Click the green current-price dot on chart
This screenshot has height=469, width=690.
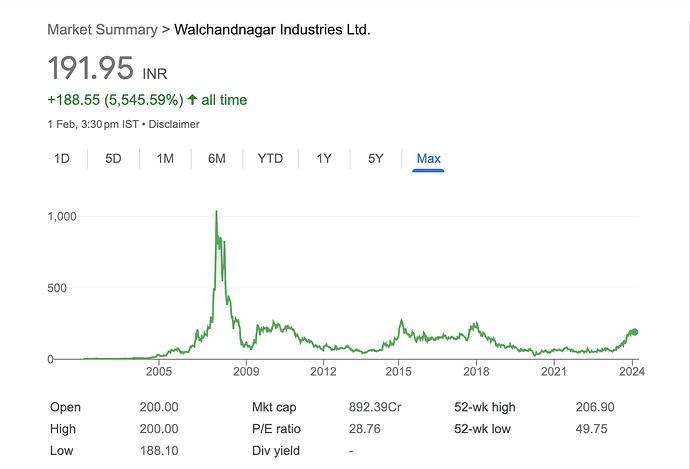point(634,332)
